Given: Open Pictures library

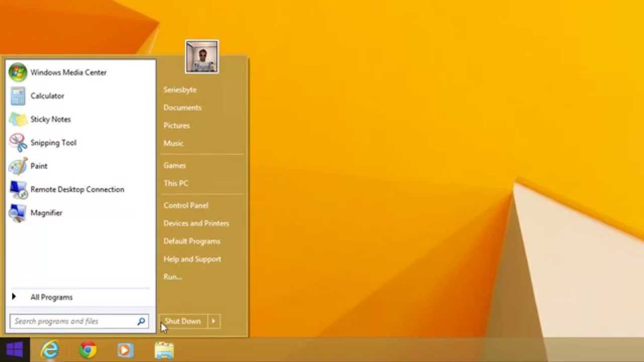Looking at the screenshot, I should (177, 126).
